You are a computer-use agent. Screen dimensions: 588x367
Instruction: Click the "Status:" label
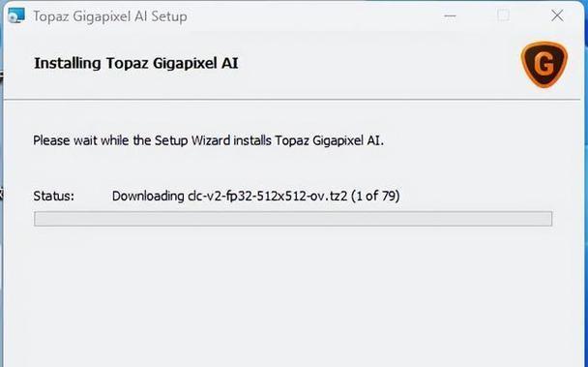pyautogui.click(x=53, y=196)
